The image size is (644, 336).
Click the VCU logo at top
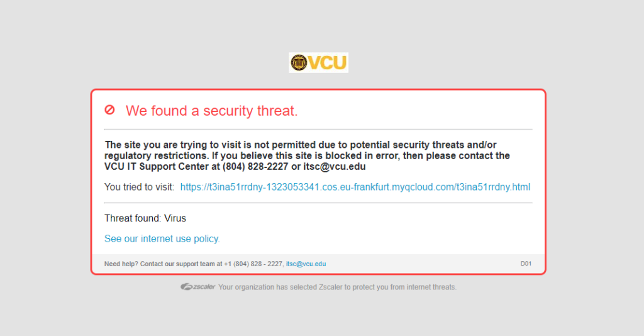(x=318, y=62)
